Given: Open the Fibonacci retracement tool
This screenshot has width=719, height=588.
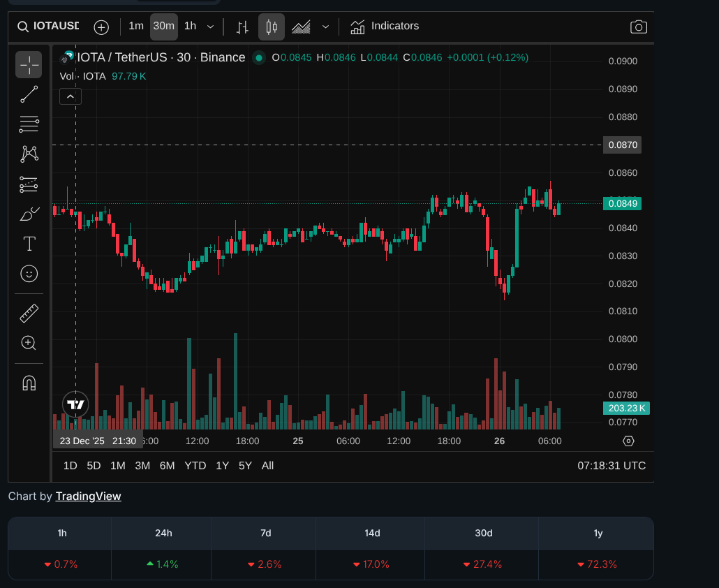Looking at the screenshot, I should (x=29, y=124).
